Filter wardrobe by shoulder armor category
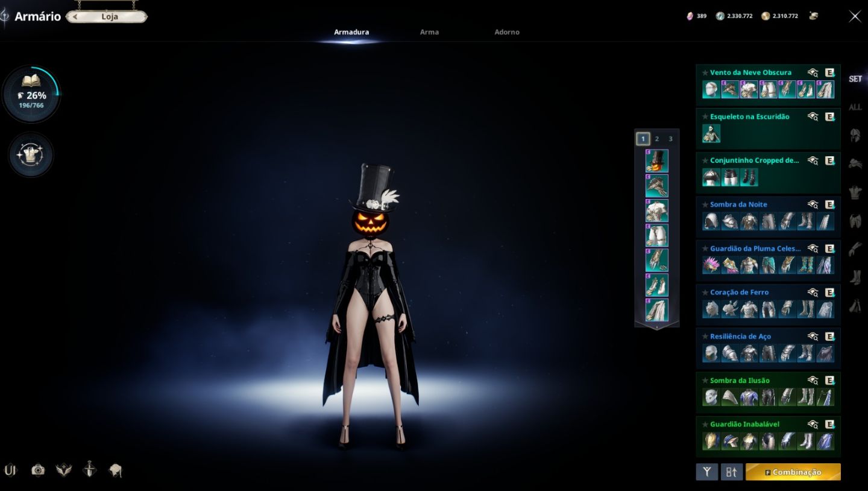 (855, 163)
